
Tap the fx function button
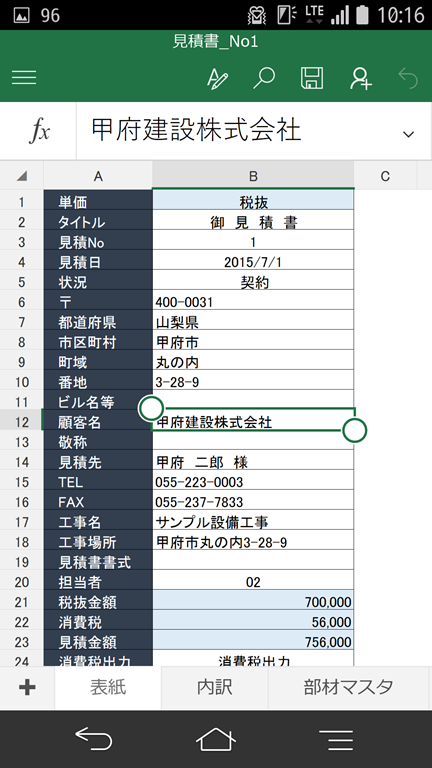[39, 131]
